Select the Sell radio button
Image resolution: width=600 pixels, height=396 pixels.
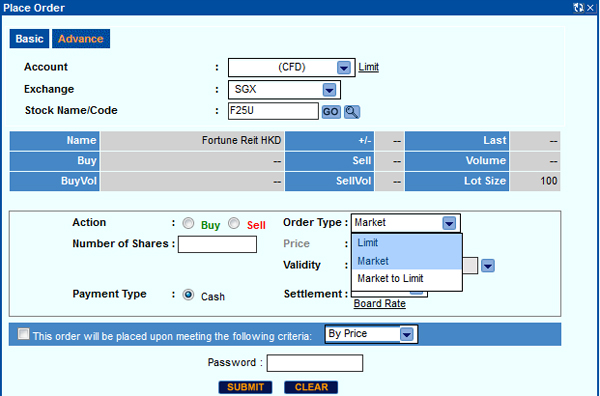tap(234, 223)
